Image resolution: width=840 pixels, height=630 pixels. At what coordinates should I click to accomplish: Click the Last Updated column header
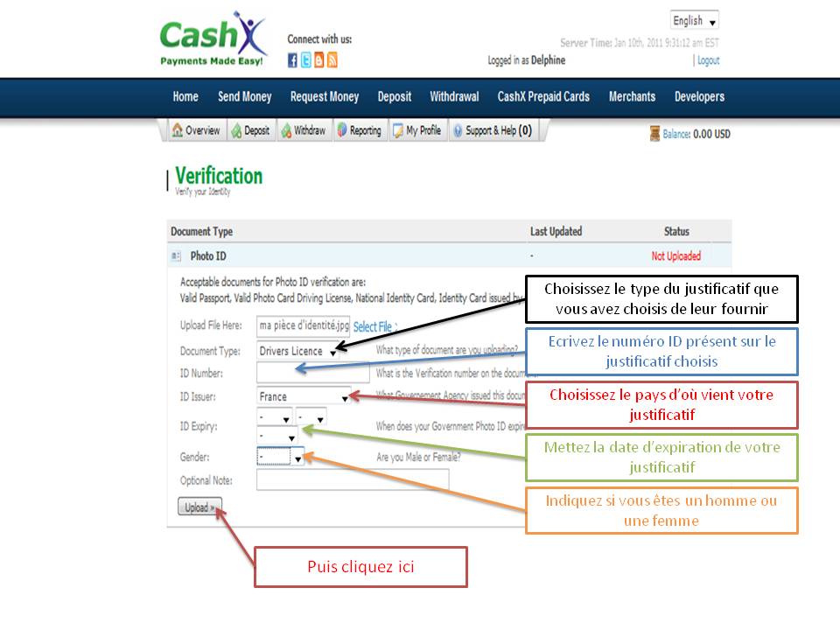[556, 231]
